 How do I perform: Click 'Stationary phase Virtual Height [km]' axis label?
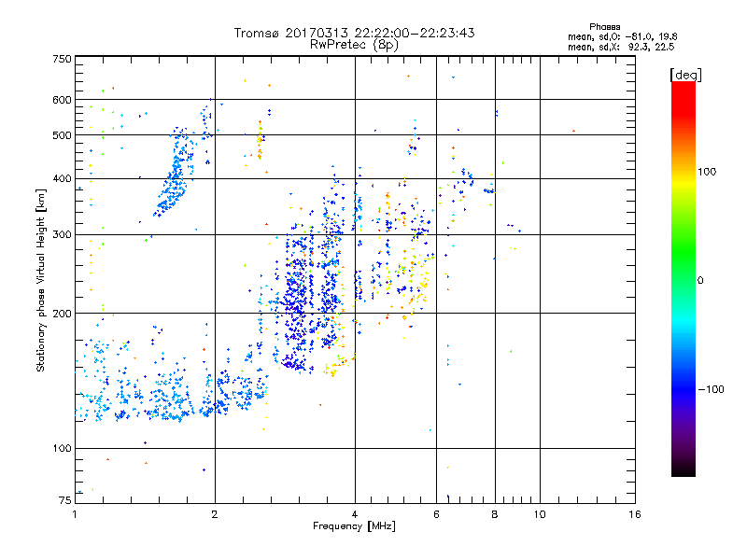41,281
